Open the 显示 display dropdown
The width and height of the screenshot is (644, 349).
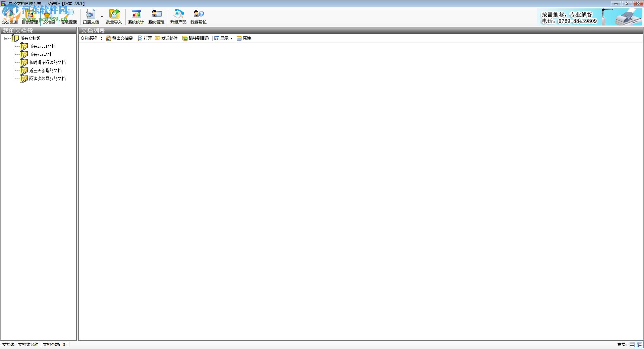tap(224, 38)
